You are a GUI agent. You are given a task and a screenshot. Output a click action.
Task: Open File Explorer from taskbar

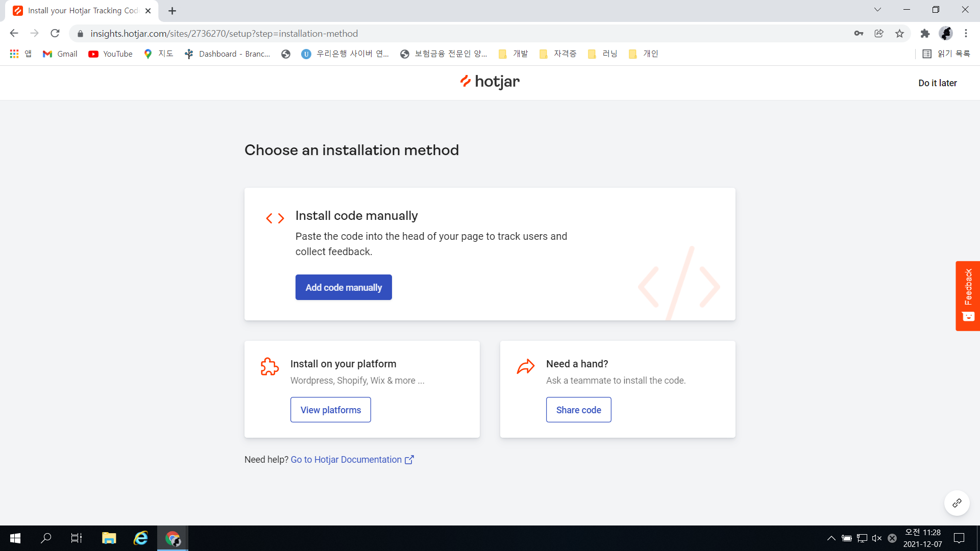pyautogui.click(x=109, y=538)
